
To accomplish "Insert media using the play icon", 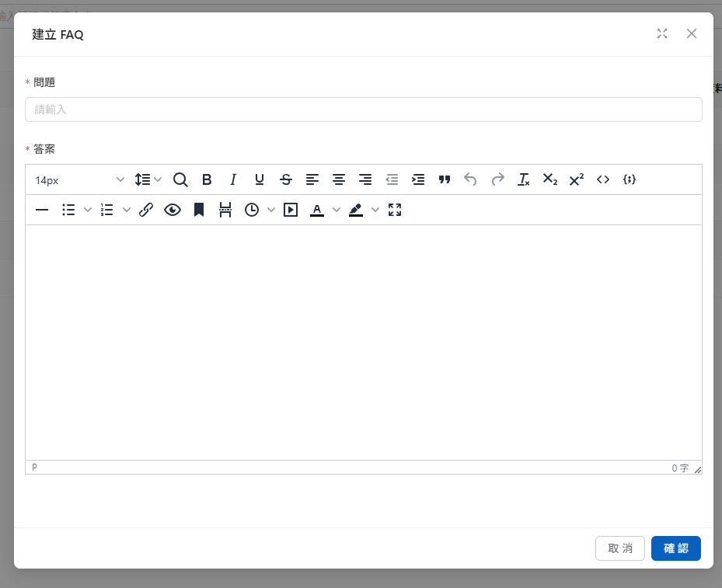I will tap(291, 210).
